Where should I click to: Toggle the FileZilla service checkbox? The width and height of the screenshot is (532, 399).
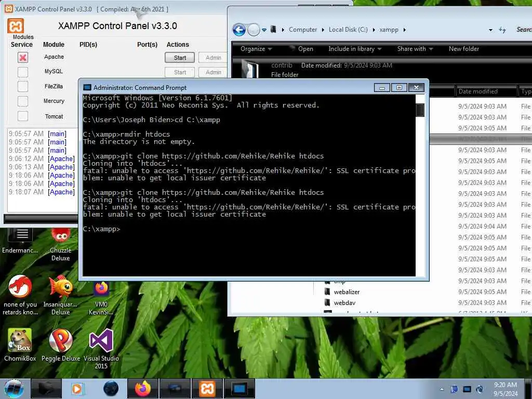(x=23, y=87)
